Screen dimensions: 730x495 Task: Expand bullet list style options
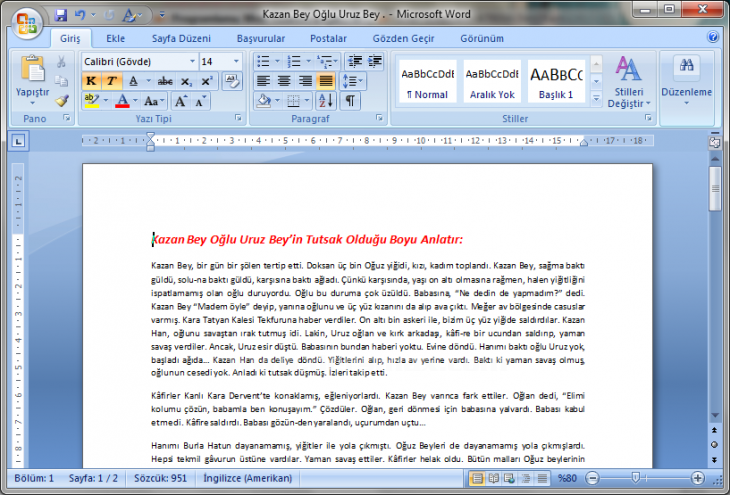coord(277,61)
